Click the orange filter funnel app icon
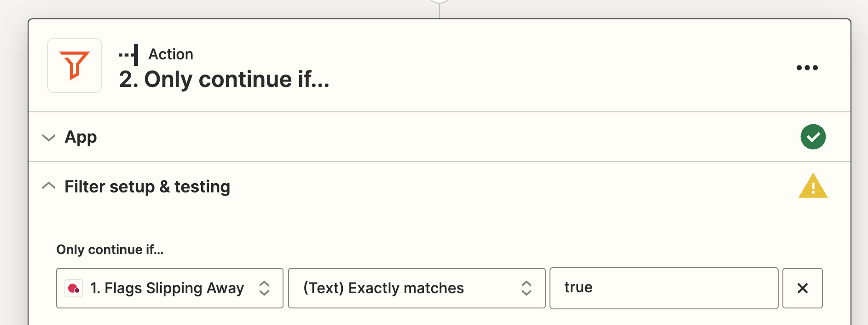 [x=74, y=65]
